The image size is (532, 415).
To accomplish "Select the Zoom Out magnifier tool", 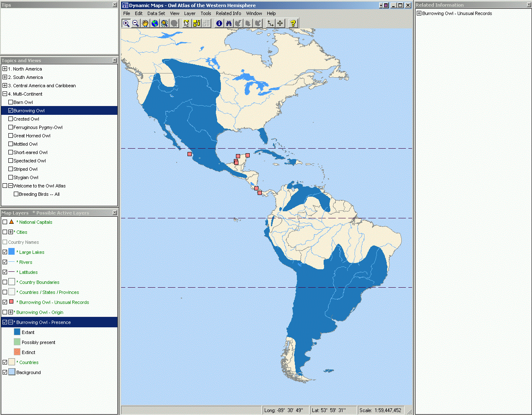I will click(135, 23).
